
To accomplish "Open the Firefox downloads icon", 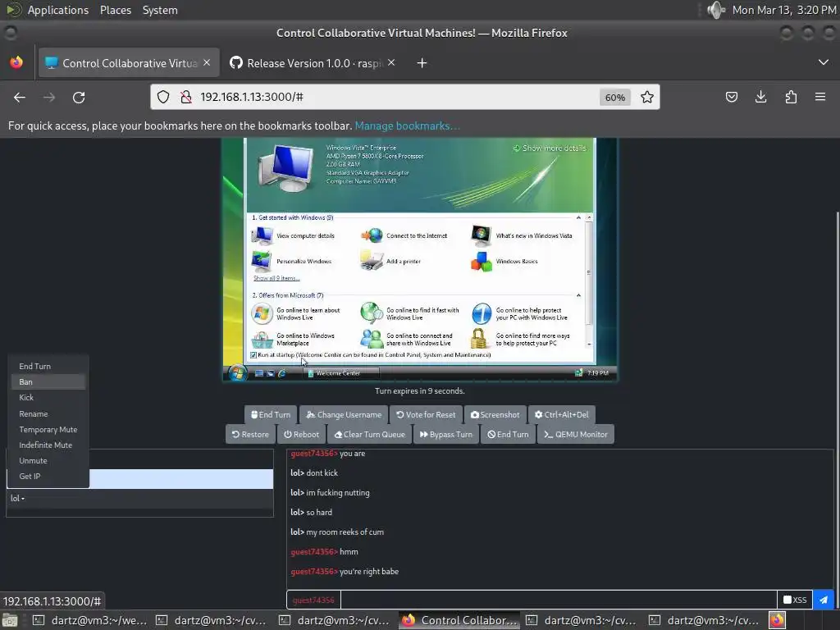I will [760, 97].
